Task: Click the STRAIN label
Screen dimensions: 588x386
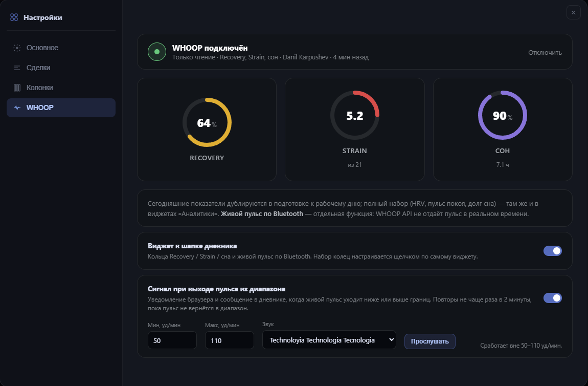Action: (354, 151)
